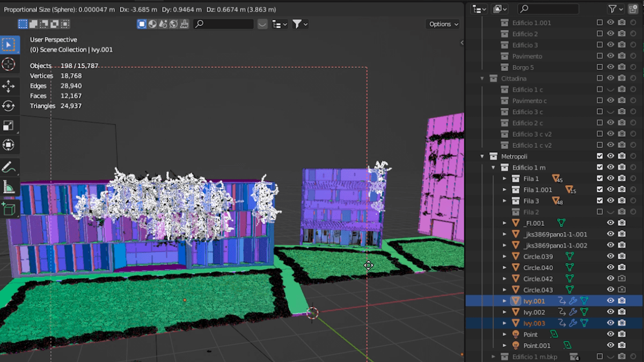Pick the 3D Cursor tool
Screen dimensions: 644x362
click(8, 64)
